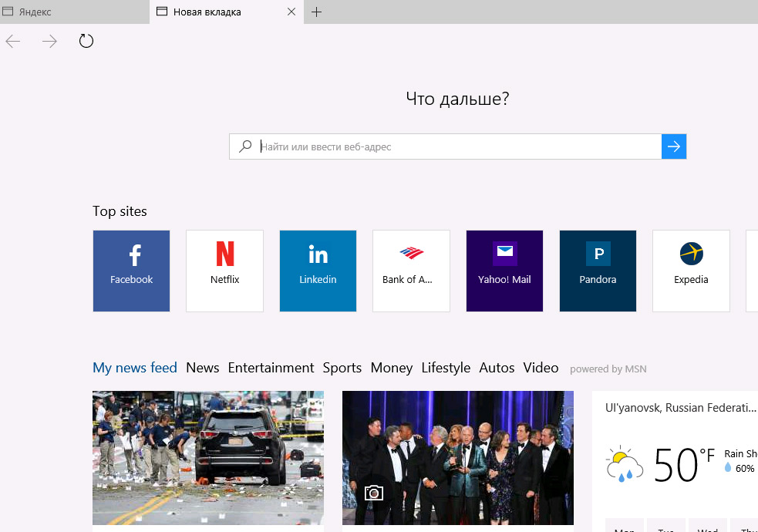Switch to the Entertainment category
This screenshot has height=532, width=758.
pos(271,369)
